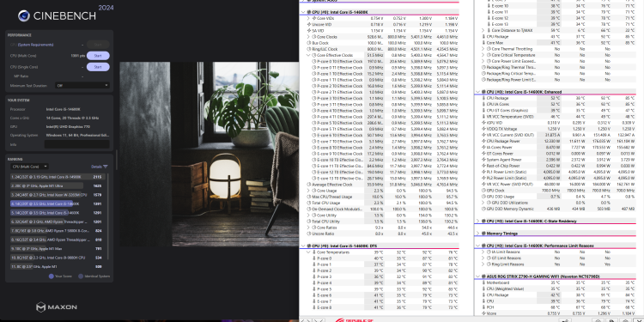
Task: Open the System Requirements link
Action: tap(36, 45)
